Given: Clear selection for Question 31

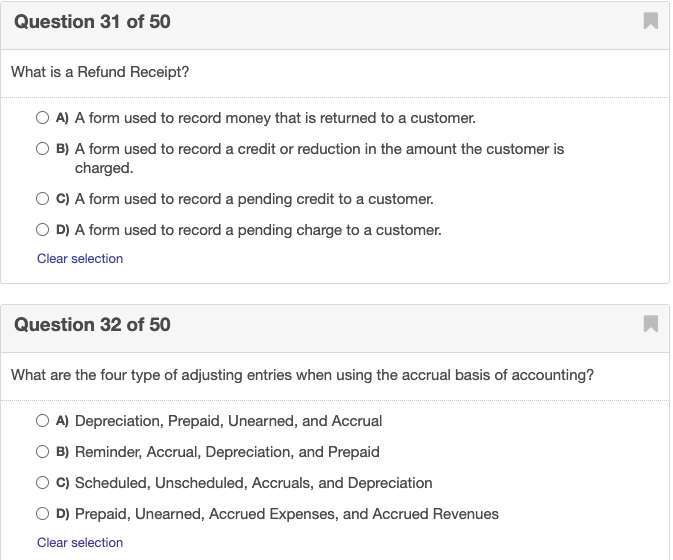Looking at the screenshot, I should point(80,258).
